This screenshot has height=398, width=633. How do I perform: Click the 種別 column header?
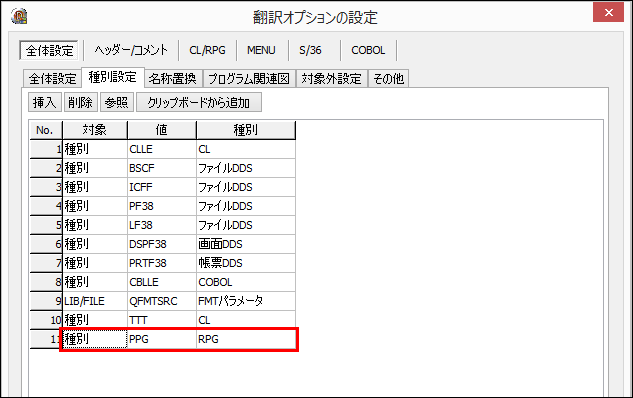(246, 130)
